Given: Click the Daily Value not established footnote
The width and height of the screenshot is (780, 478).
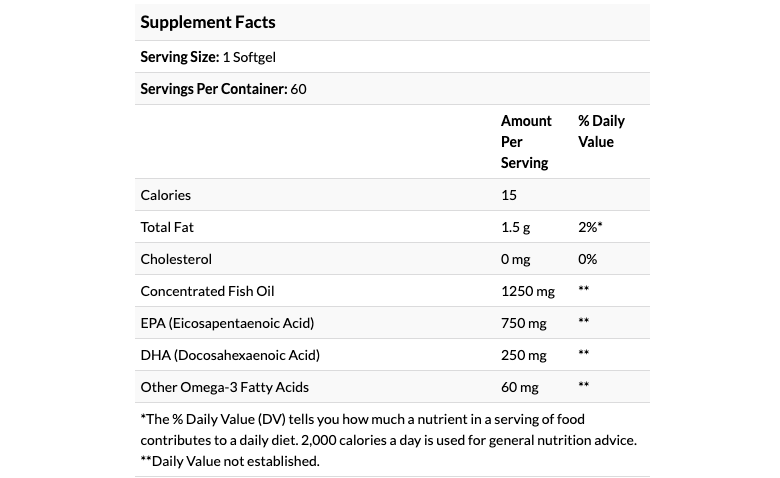Looking at the screenshot, I should (230, 461).
